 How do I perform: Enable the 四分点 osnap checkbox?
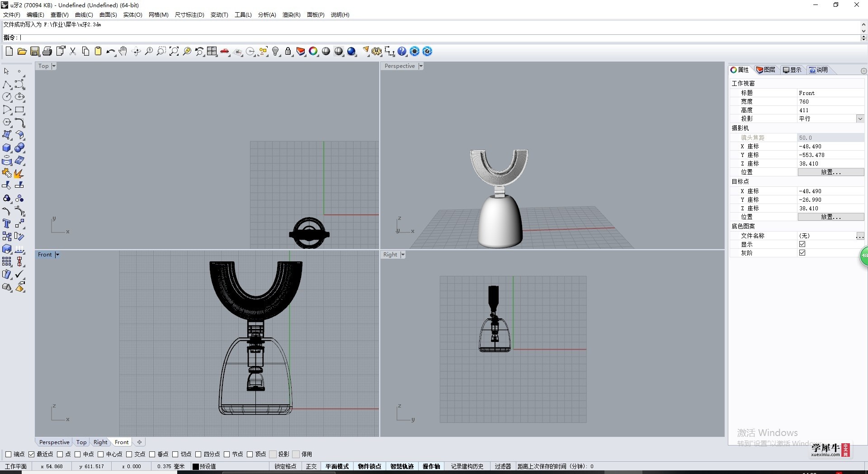(198, 454)
